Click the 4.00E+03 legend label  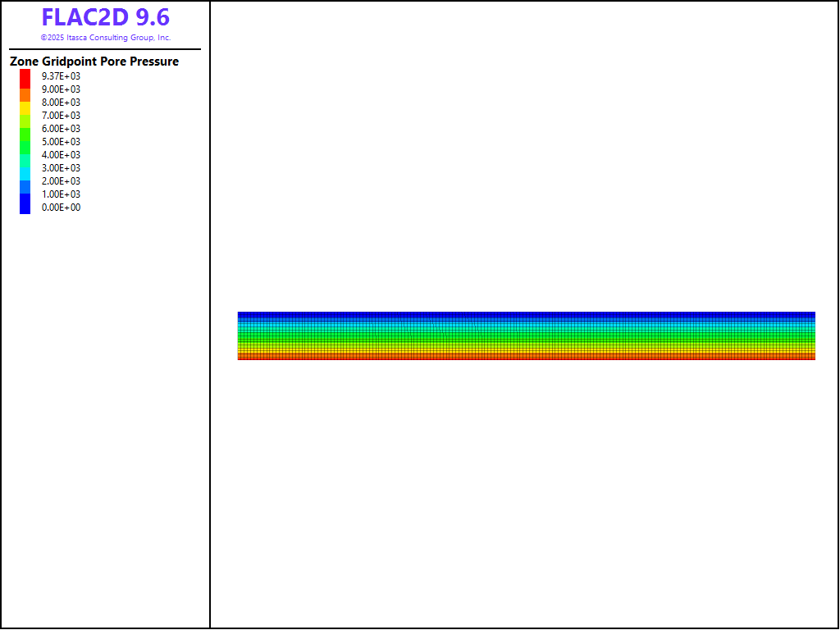pyautogui.click(x=62, y=155)
